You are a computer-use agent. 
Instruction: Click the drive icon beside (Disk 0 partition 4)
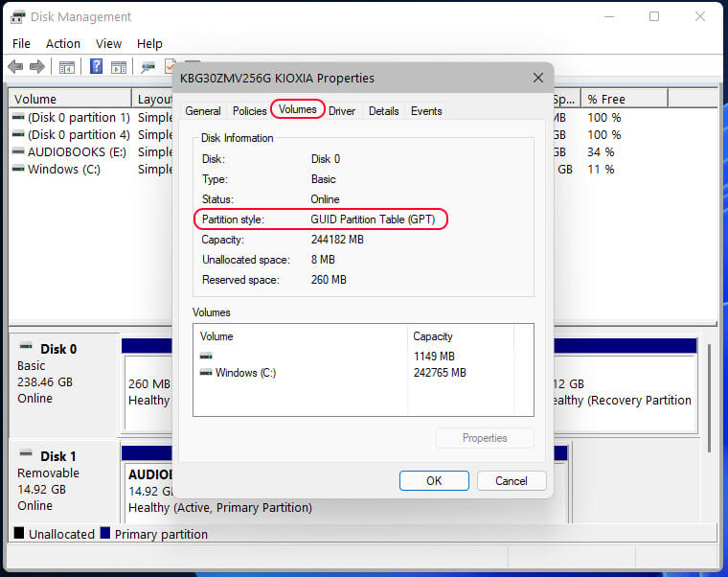pos(18,134)
